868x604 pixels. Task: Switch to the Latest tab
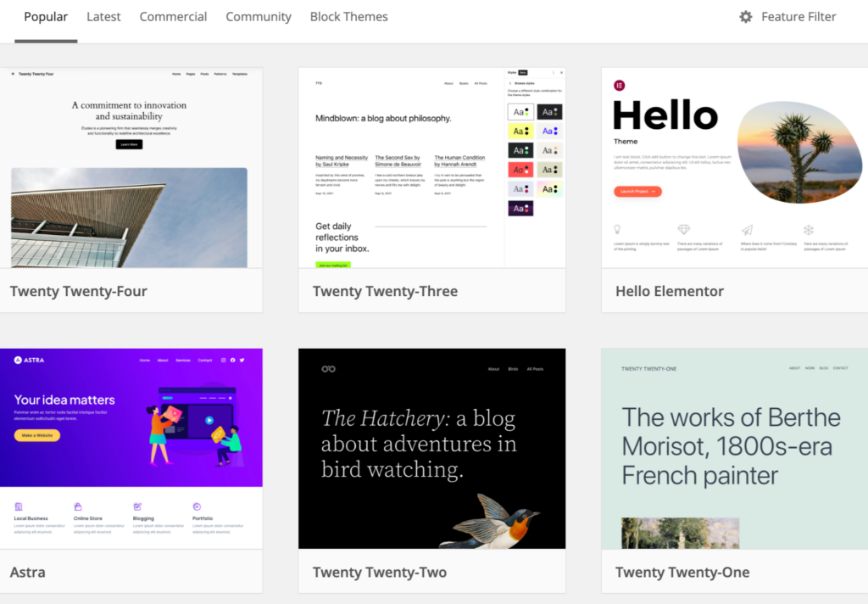[x=103, y=17]
